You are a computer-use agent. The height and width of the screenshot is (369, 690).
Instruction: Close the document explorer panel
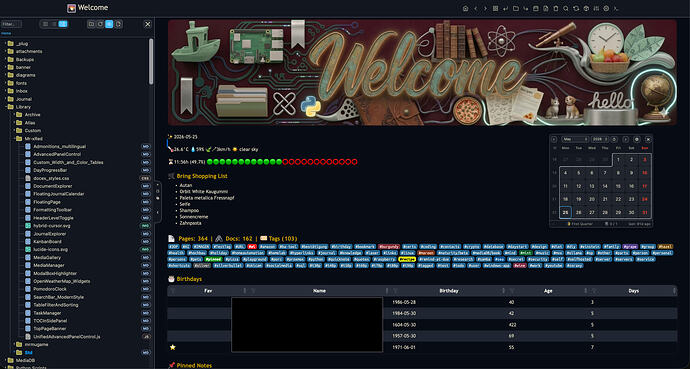click(148, 24)
